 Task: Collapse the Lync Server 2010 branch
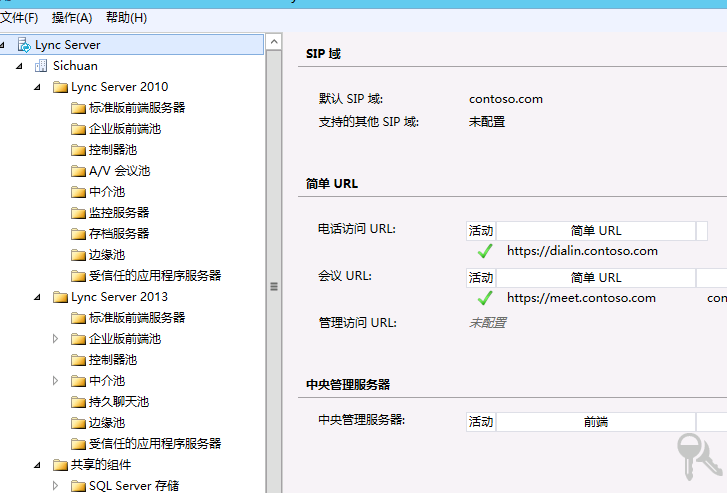pyautogui.click(x=38, y=87)
